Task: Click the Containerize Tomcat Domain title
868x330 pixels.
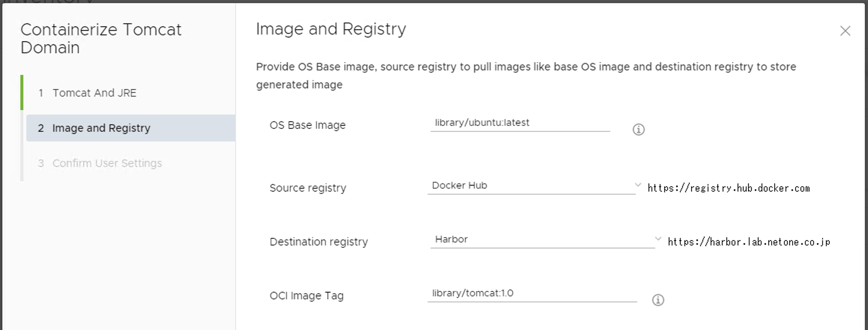Action: pos(101,39)
